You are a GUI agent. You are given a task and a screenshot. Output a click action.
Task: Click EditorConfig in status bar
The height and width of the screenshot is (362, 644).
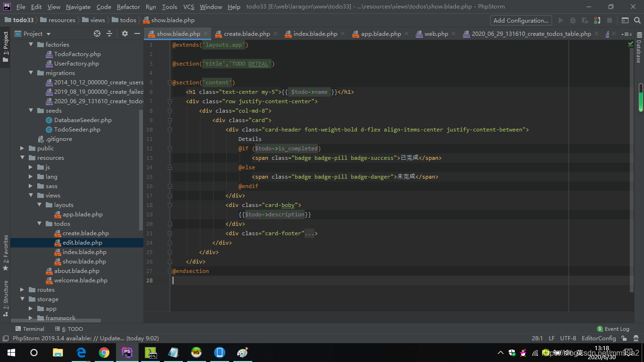(x=599, y=338)
